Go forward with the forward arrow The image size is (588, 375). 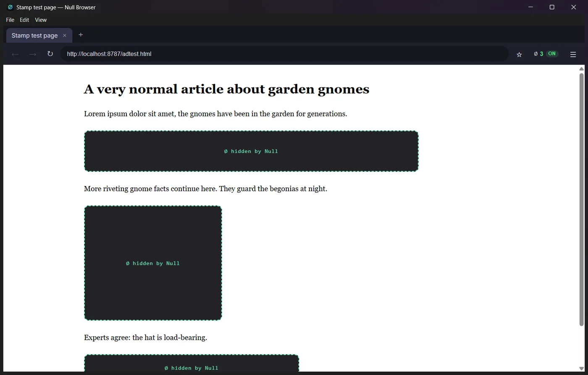pyautogui.click(x=33, y=54)
